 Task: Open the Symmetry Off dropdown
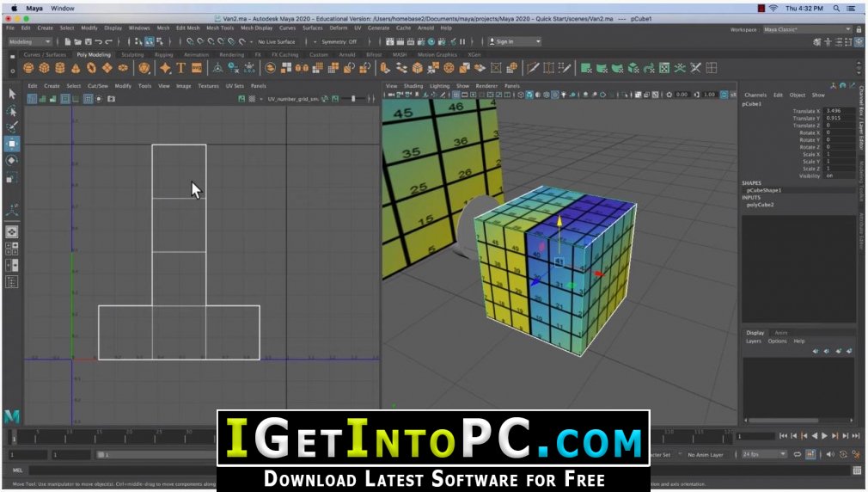tap(339, 41)
